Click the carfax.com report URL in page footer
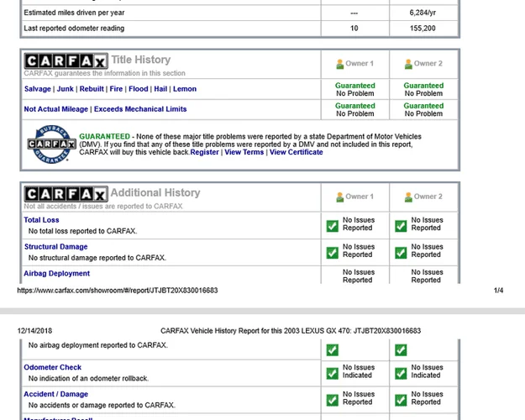Screen dimensions: 525x420 (x=118, y=291)
